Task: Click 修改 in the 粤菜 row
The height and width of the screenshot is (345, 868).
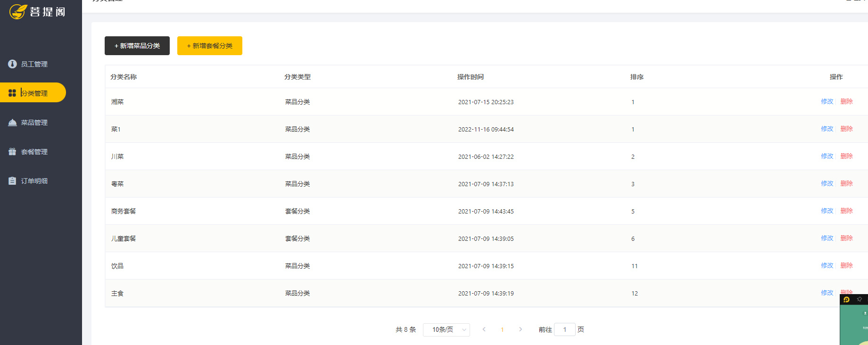Action: (x=827, y=183)
